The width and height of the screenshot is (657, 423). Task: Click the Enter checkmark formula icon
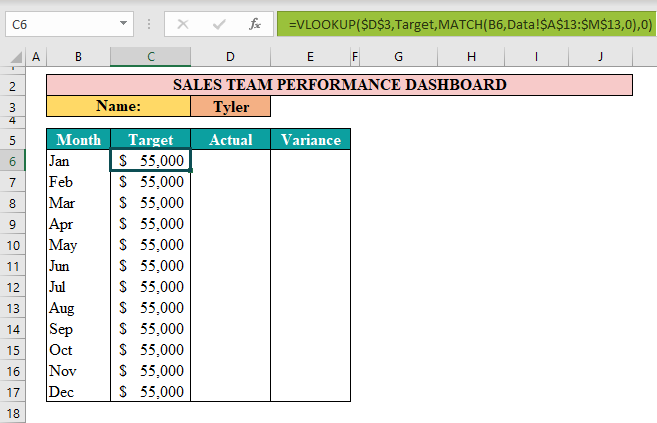(219, 24)
